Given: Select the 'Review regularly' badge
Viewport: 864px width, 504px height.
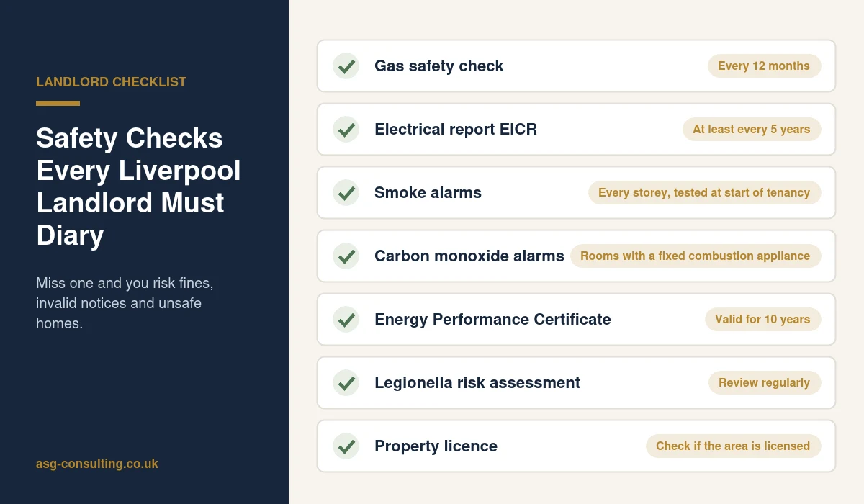Looking at the screenshot, I should pyautogui.click(x=765, y=383).
